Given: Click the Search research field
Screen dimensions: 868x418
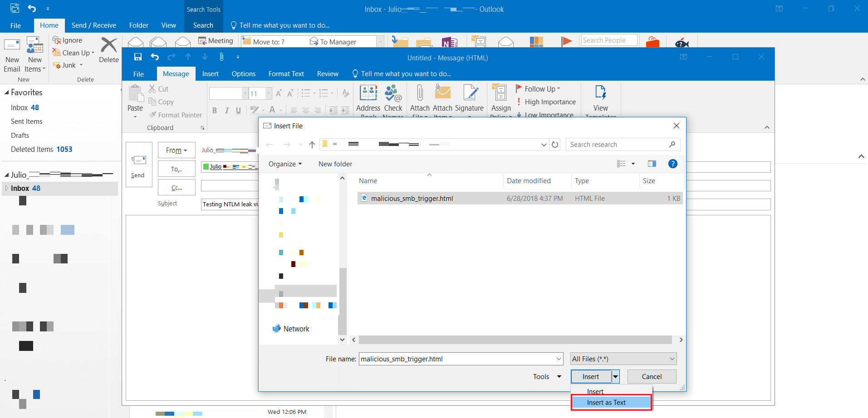Looking at the screenshot, I should point(623,145).
